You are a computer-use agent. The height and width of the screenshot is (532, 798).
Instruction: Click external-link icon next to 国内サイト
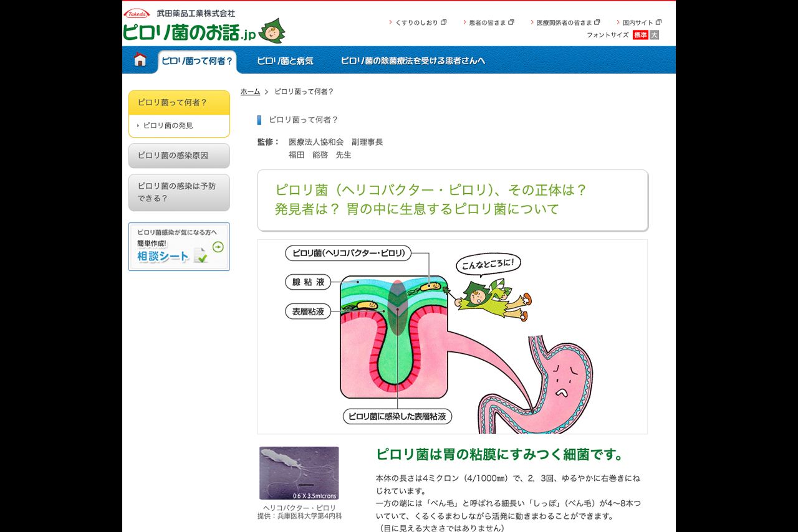658,22
